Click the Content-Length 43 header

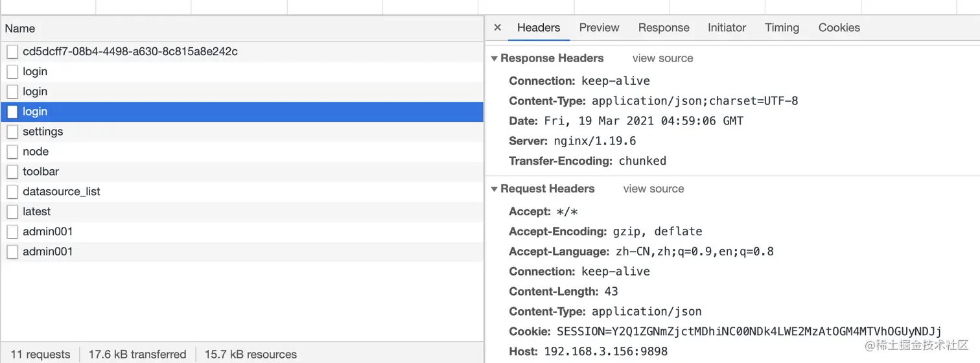[563, 292]
